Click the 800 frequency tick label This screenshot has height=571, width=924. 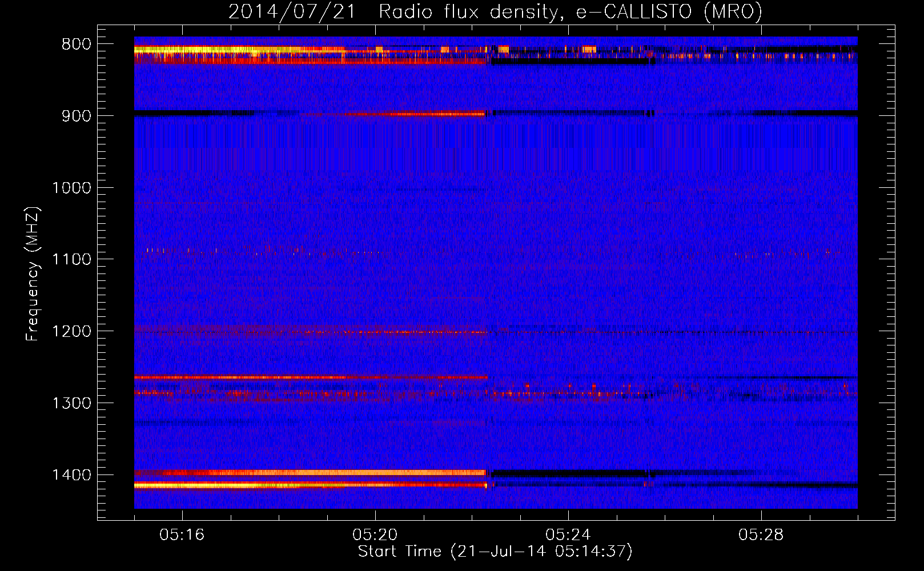click(77, 45)
